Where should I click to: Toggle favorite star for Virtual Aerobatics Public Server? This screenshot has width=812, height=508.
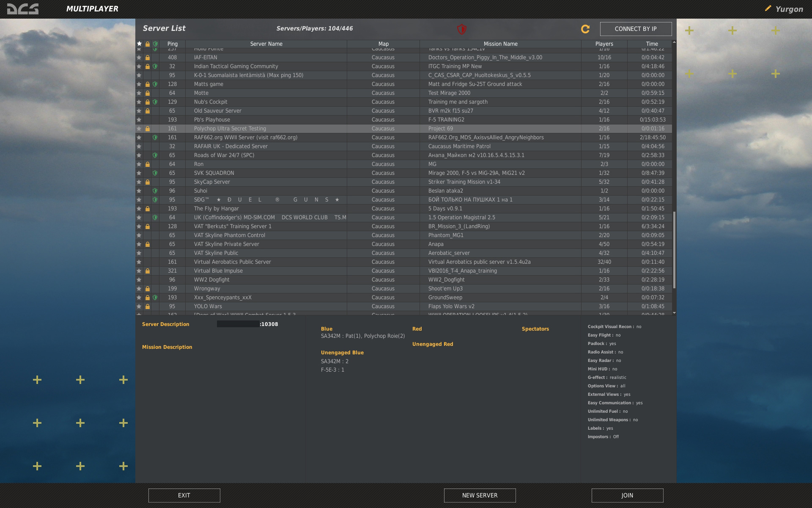(139, 262)
